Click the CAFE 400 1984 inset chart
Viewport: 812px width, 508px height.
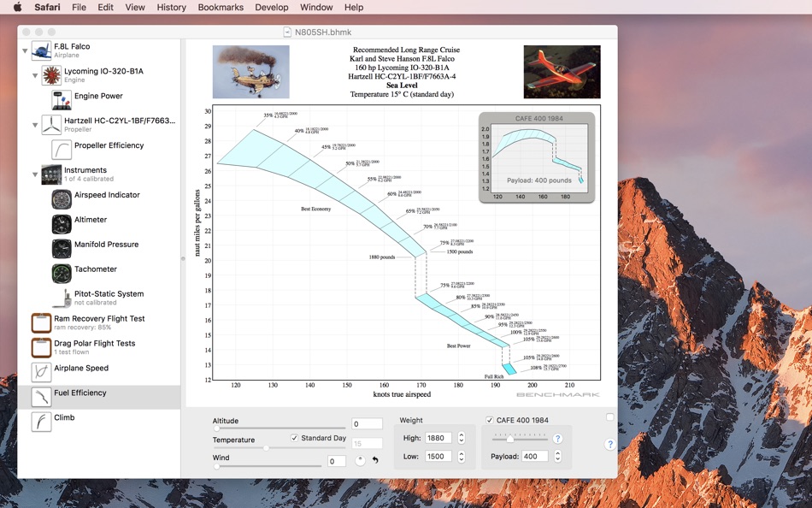537,157
